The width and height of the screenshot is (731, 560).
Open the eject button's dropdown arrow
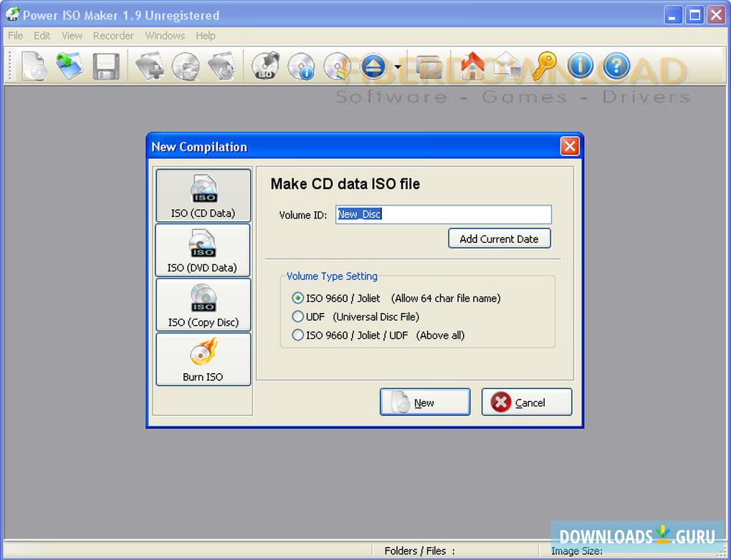coord(398,66)
